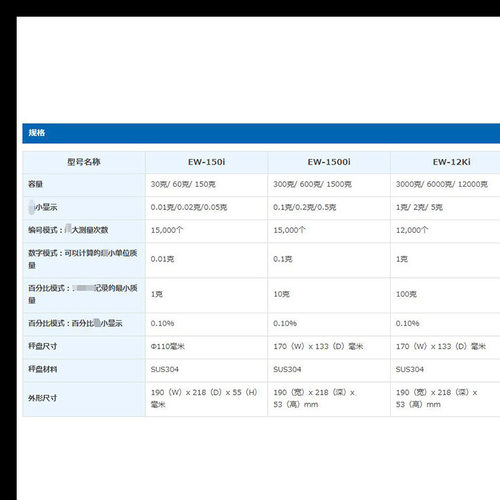Click the 3000克/ 6000克/ 12000克 cell
This screenshot has height=500, width=500.
pos(445,185)
